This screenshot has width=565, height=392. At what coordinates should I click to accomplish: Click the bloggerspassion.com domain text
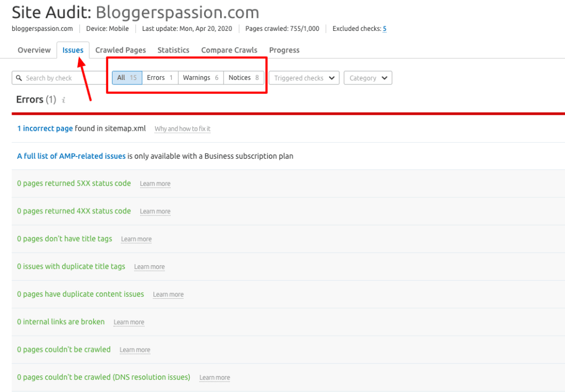(x=42, y=29)
